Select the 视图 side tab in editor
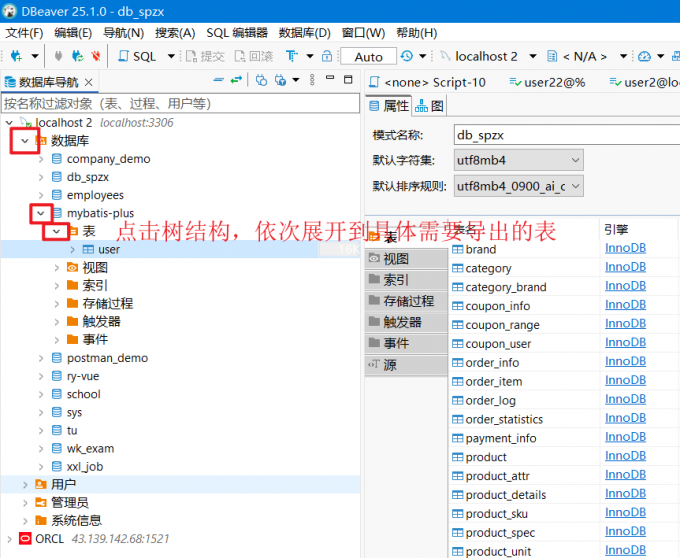680x558 pixels. [x=406, y=259]
